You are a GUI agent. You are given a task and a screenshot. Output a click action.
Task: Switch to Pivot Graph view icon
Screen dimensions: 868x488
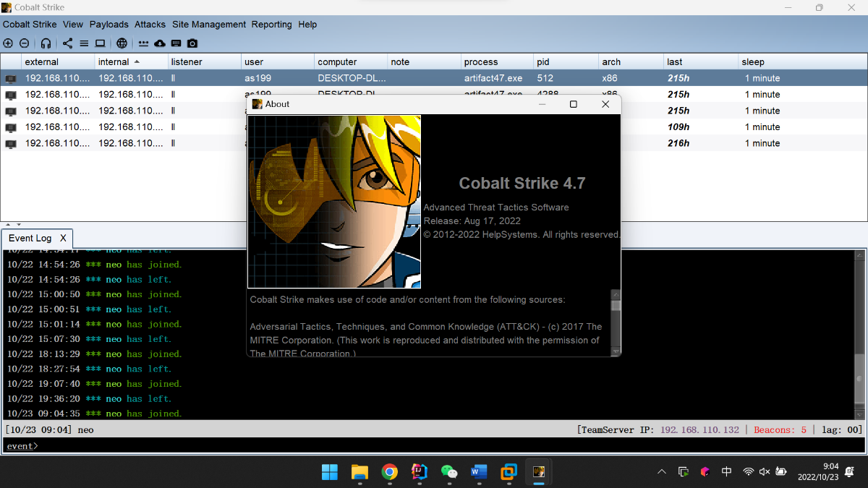click(67, 43)
